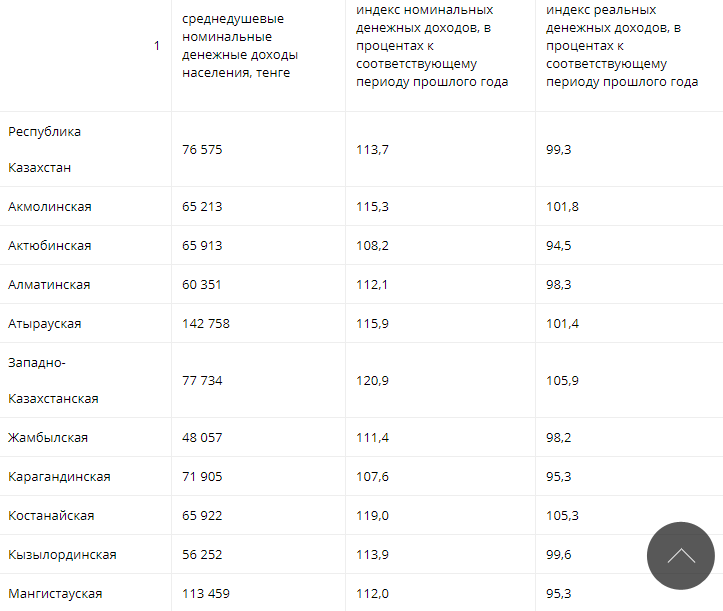Click the Атырауская income value 142 758
This screenshot has width=723, height=611.
tap(206, 324)
